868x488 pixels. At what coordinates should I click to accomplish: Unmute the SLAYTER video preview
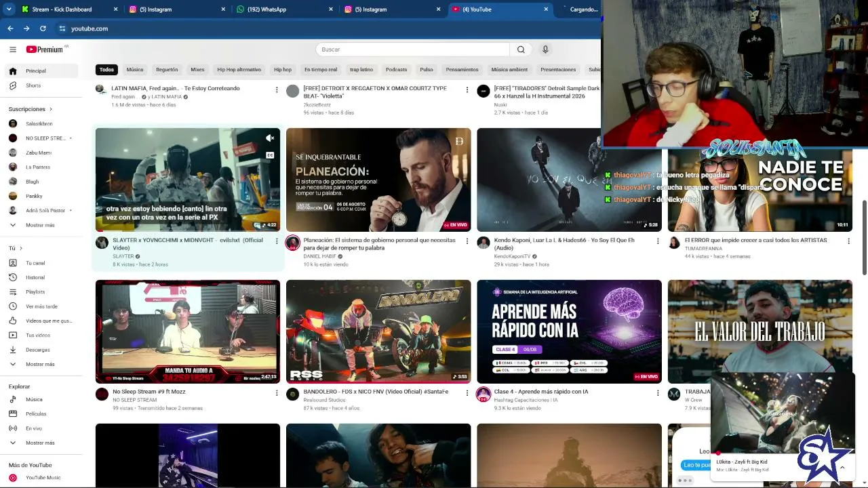(x=270, y=138)
